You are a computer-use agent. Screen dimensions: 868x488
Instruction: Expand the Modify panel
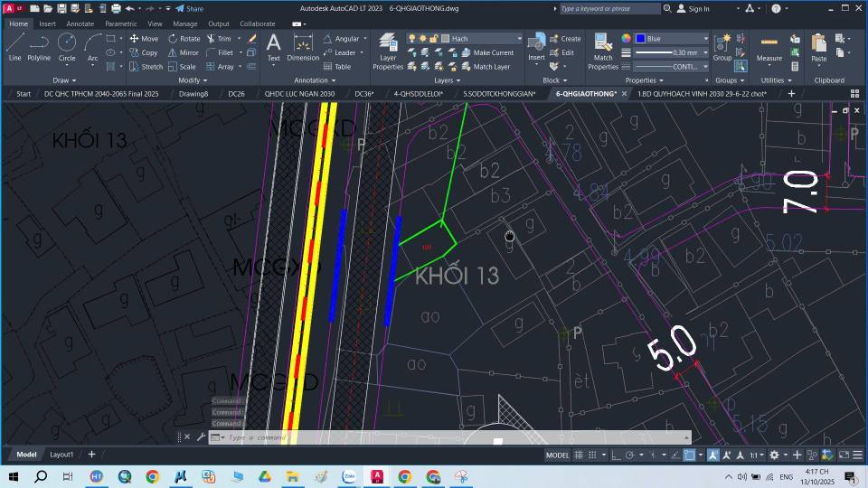point(193,80)
